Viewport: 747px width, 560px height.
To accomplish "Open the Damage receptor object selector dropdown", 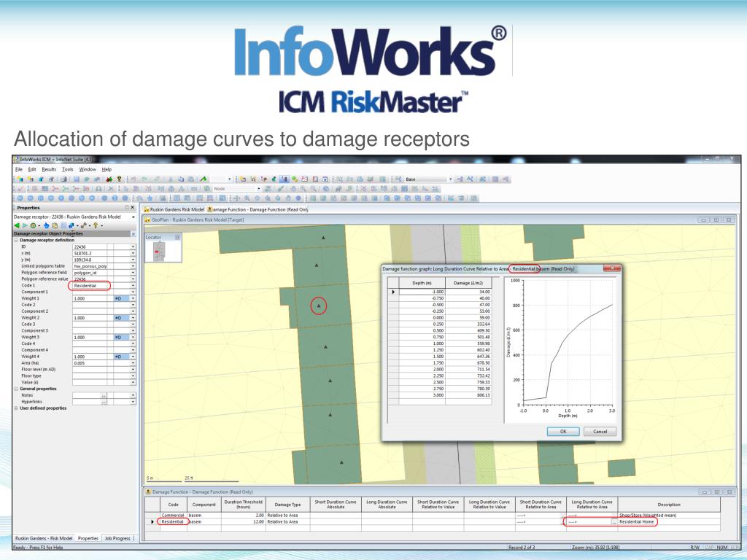I will 133,217.
